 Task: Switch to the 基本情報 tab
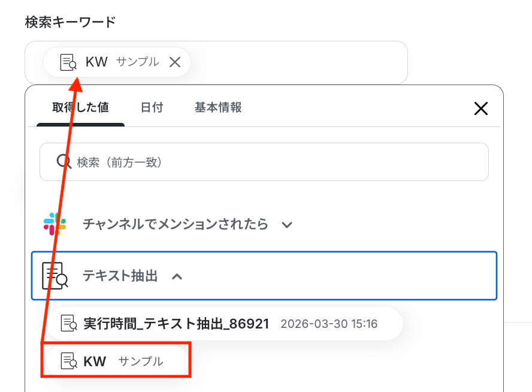(218, 108)
